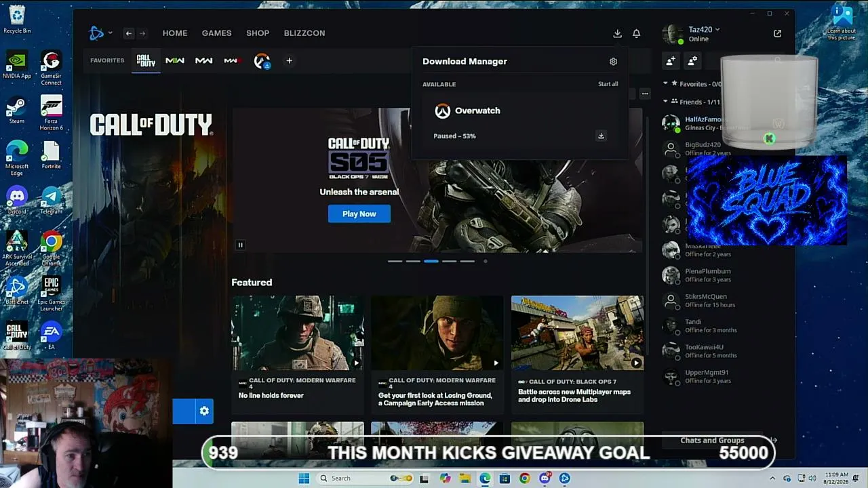Viewport: 868px width, 488px height.
Task: Pop out the social panel window
Action: (777, 33)
